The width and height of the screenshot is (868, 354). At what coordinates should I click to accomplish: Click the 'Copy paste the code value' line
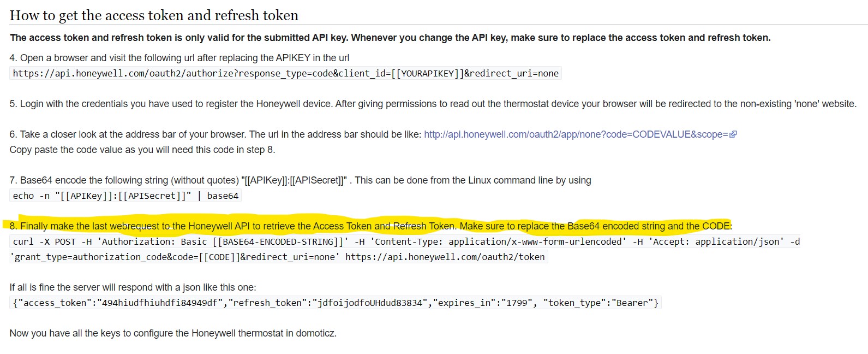(x=142, y=150)
